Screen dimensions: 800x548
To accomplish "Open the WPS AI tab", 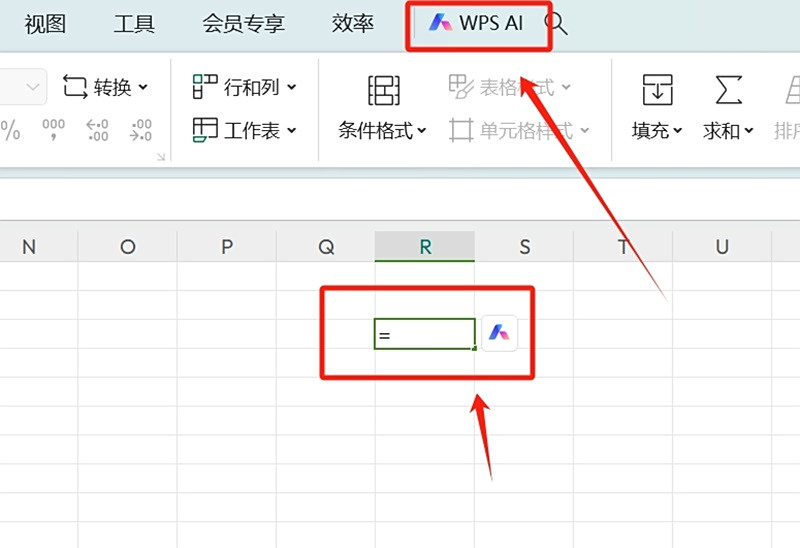I will tap(476, 23).
